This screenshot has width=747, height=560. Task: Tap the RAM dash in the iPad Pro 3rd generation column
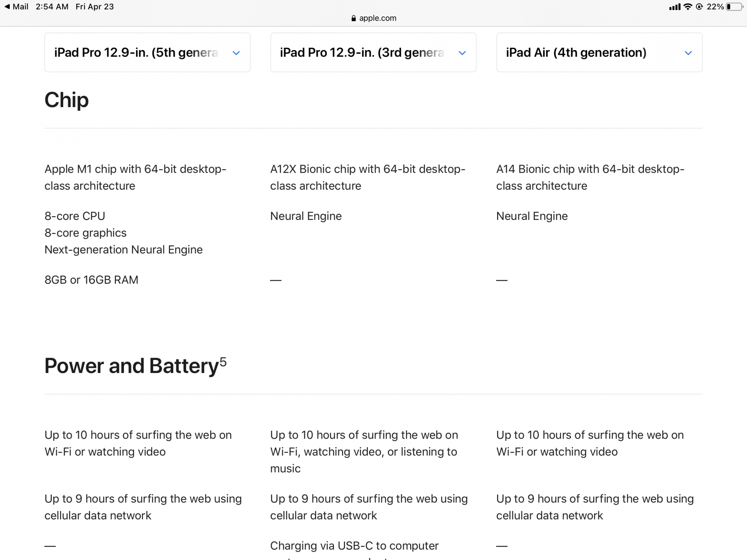coord(276,280)
